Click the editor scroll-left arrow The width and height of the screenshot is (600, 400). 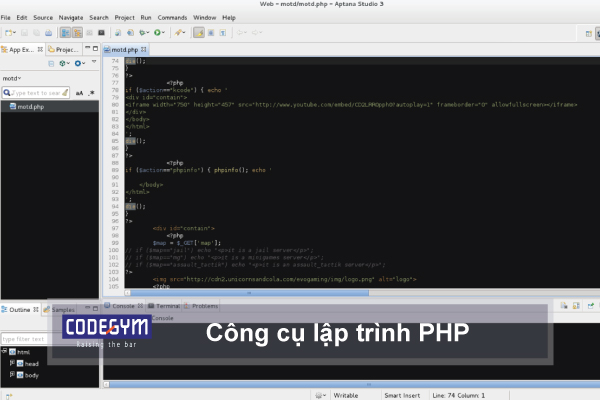(127, 293)
